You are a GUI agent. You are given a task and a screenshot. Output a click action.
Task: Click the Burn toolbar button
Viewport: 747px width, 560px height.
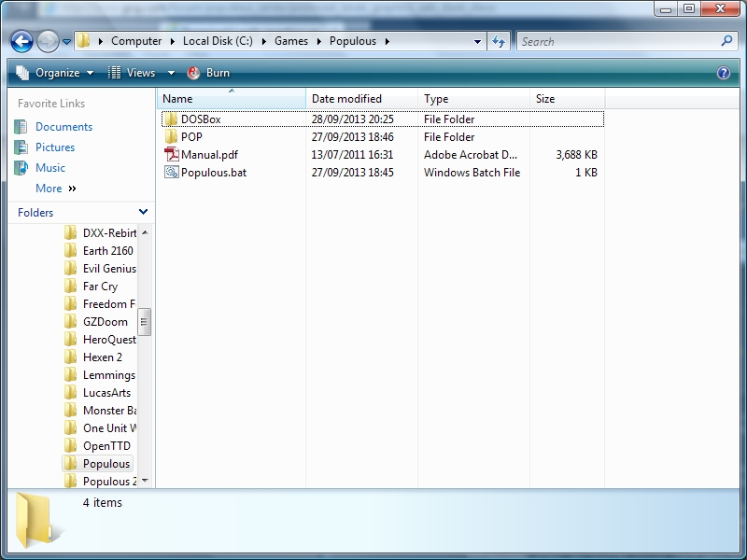click(208, 73)
